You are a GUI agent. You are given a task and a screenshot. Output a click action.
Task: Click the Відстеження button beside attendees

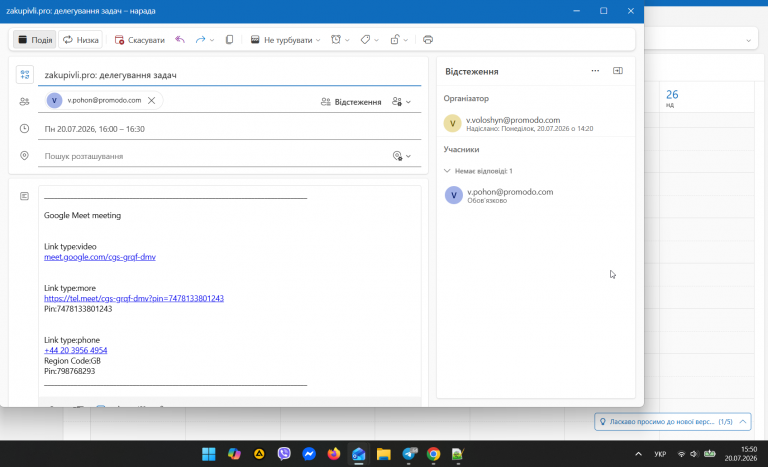point(351,102)
